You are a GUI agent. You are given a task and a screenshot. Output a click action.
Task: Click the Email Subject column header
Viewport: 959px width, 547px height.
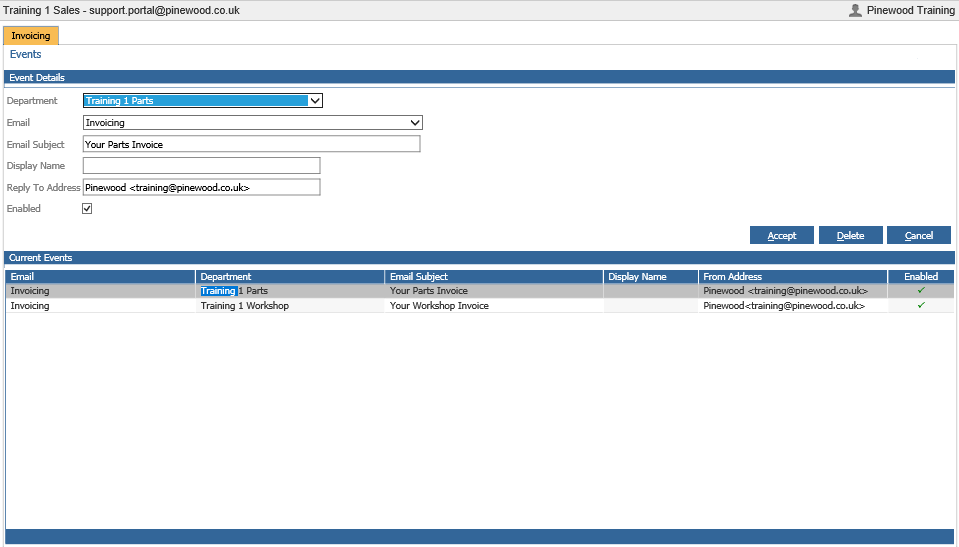[494, 277]
